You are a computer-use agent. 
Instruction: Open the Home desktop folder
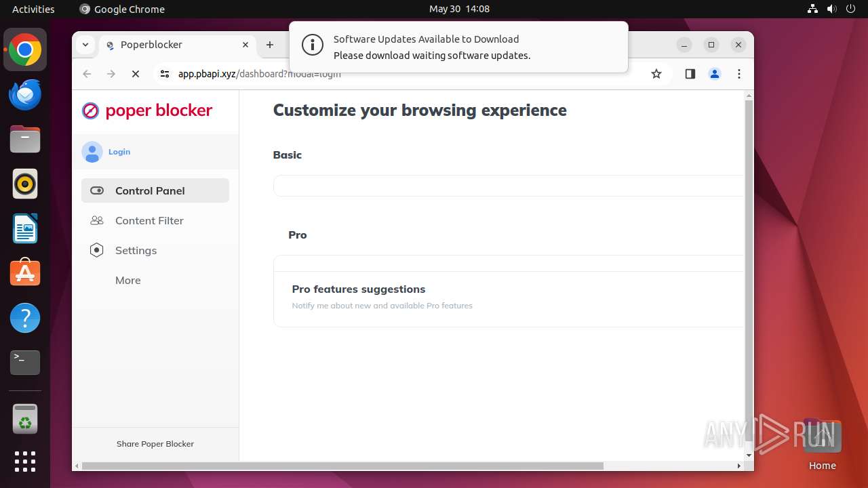(x=822, y=444)
